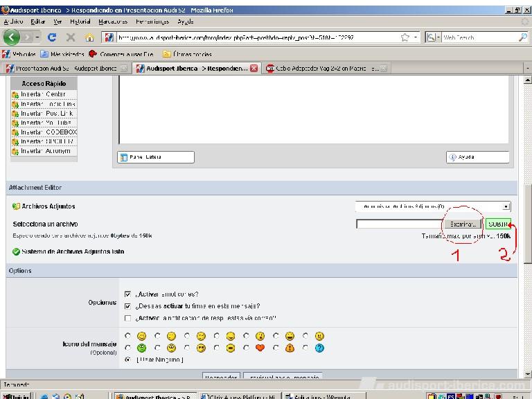
Task: Open the Más visitados bookmark
Action: pos(62,54)
